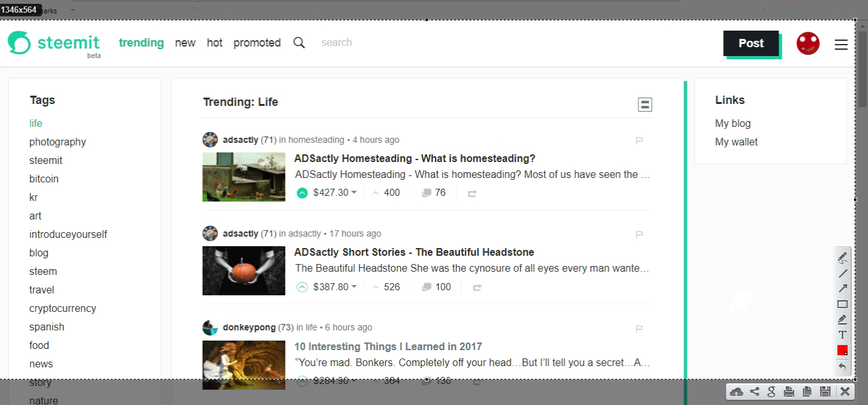Open the My blog link
The height and width of the screenshot is (405, 868).
733,123
